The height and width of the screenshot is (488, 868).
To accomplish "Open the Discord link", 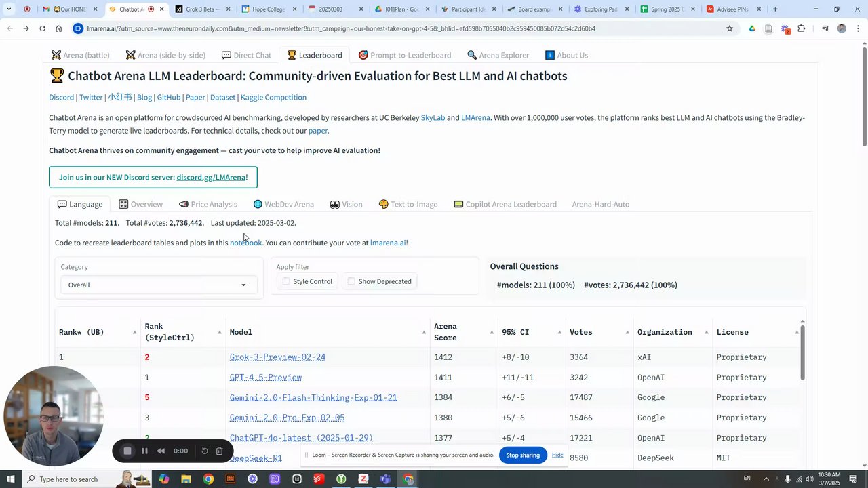I will (61, 97).
